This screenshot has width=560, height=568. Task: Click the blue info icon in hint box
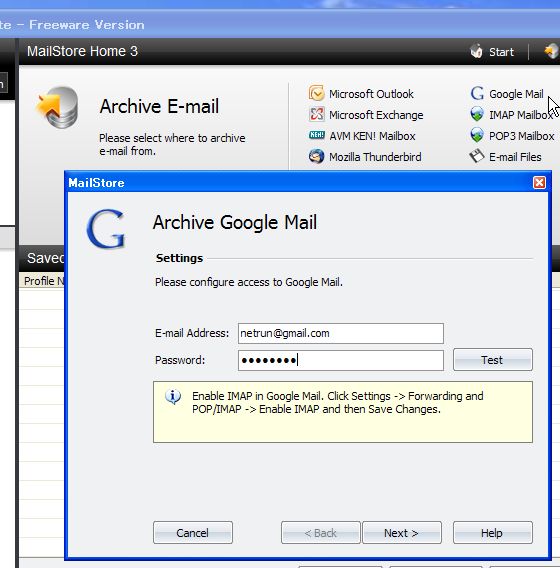pyautogui.click(x=173, y=397)
